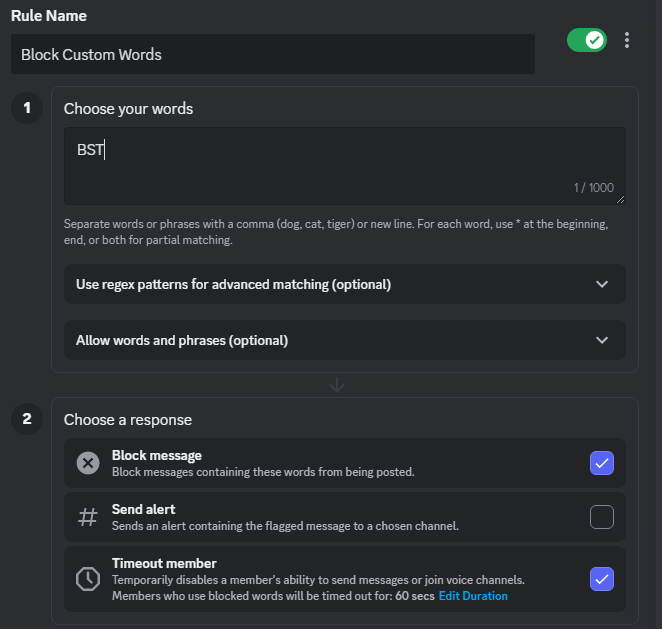Enable the Send alert checkbox
Image resolution: width=662 pixels, height=629 pixels.
(x=602, y=517)
